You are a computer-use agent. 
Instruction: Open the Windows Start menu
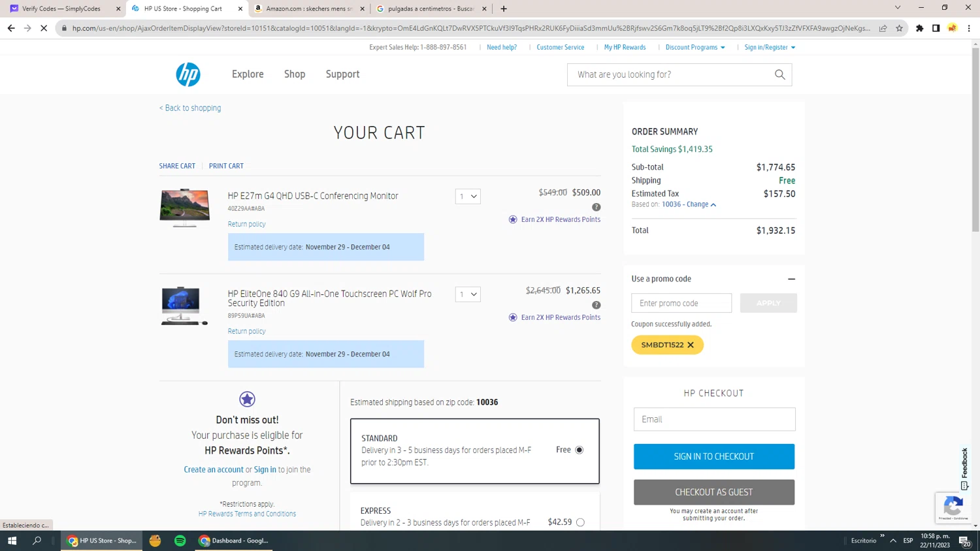click(12, 541)
